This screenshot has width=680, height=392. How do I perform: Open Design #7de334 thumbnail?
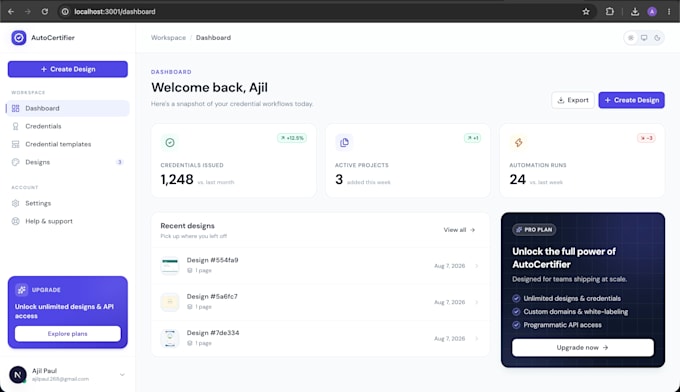170,338
